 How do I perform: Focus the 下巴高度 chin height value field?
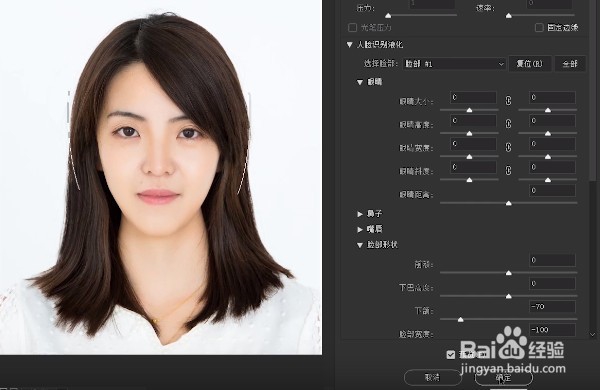[x=552, y=284]
